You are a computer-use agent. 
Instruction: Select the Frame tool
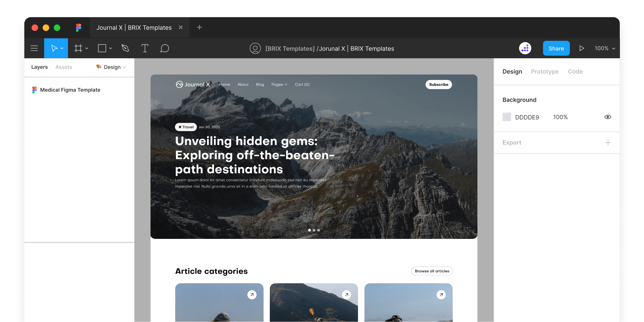pos(78,48)
